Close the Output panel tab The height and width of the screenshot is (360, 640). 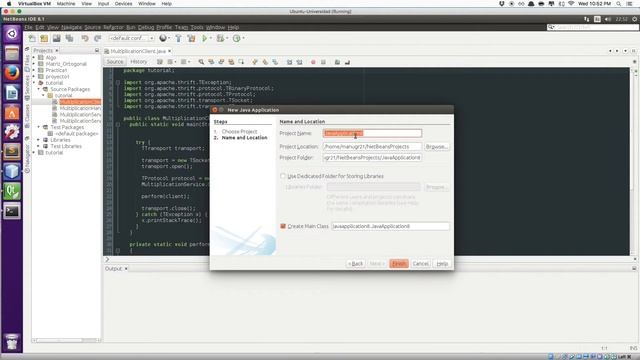[x=126, y=269]
